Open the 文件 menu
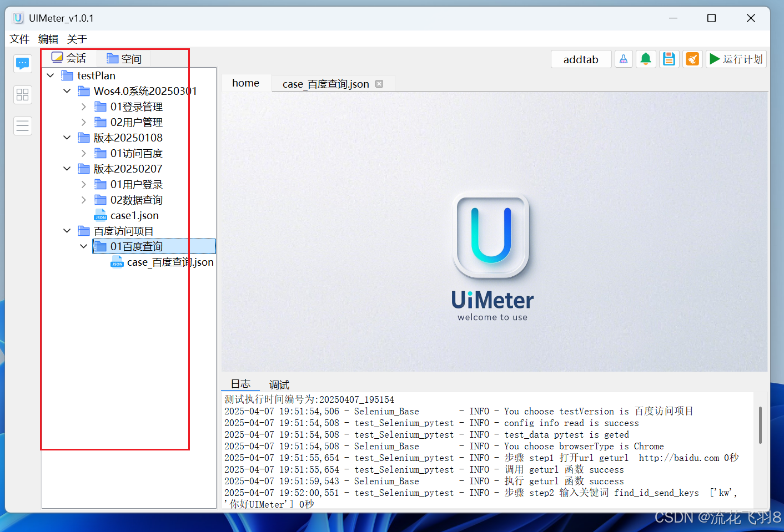 tap(19, 39)
